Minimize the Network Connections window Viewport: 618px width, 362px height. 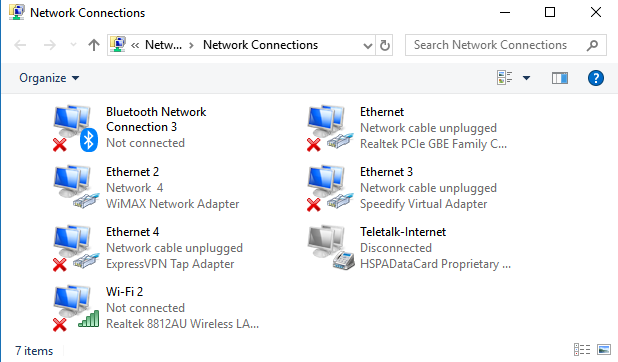[505, 12]
